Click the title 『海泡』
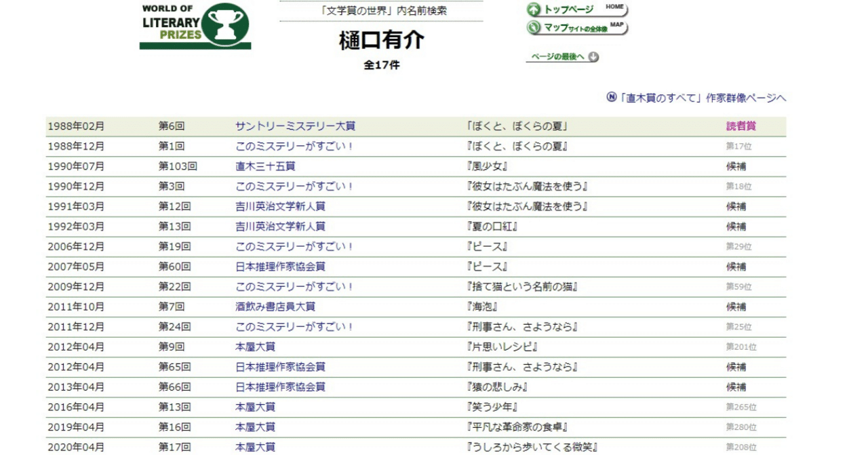This screenshot has height=455, width=868. click(482, 306)
